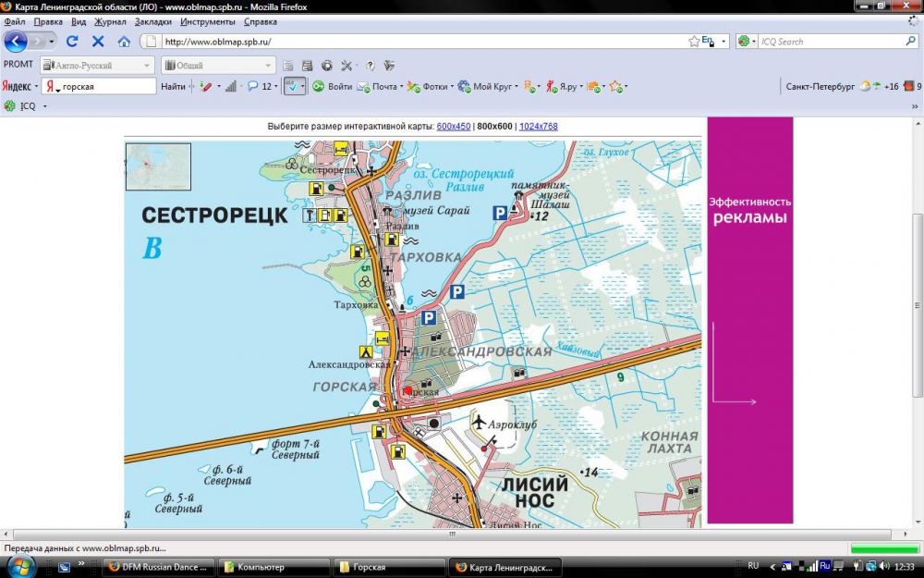This screenshot has height=578, width=924.
Task: Toggle the checkmark button in Yandex bar
Action: pyautogui.click(x=292, y=87)
